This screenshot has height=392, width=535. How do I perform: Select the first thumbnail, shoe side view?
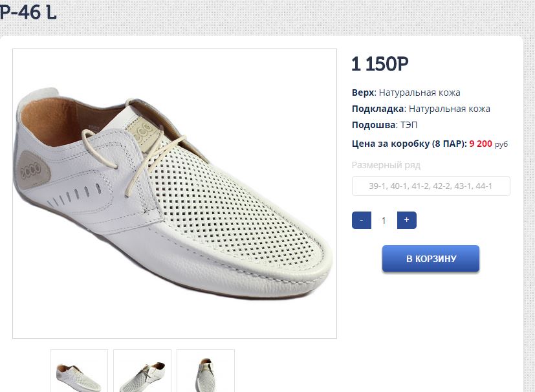(79, 371)
